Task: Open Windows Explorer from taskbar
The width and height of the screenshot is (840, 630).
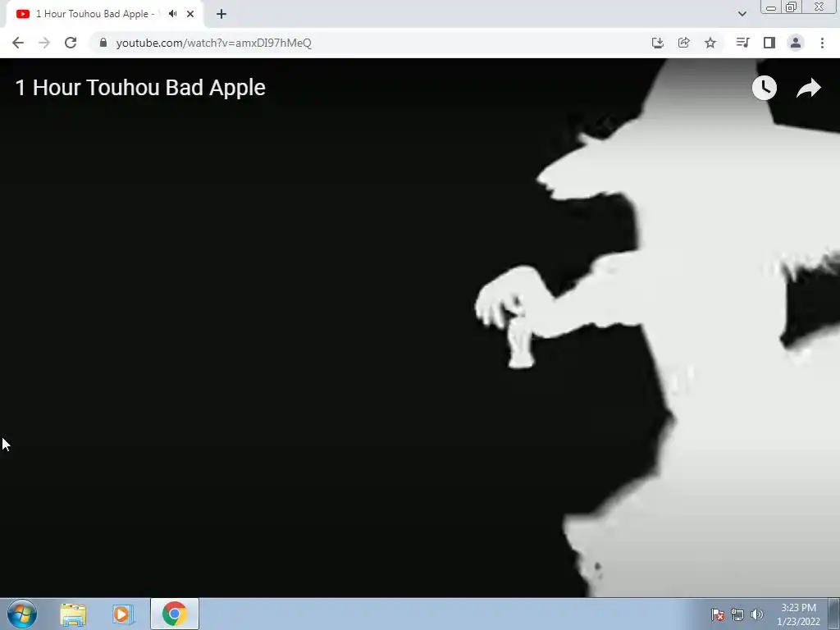Action: click(73, 614)
